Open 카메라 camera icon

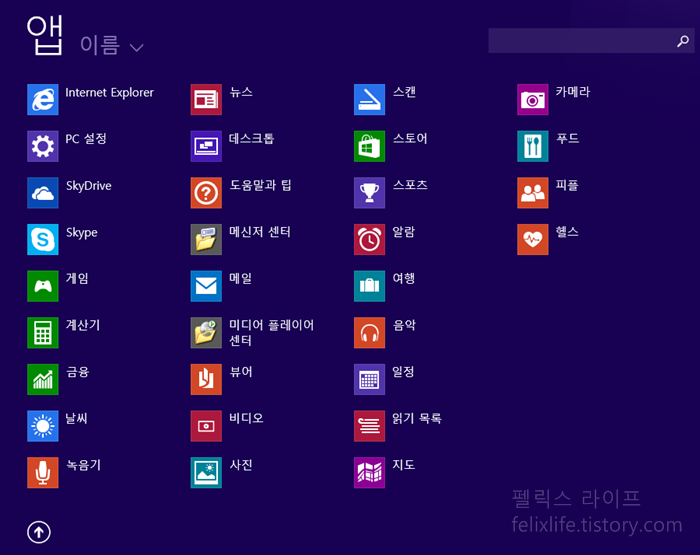pyautogui.click(x=533, y=100)
